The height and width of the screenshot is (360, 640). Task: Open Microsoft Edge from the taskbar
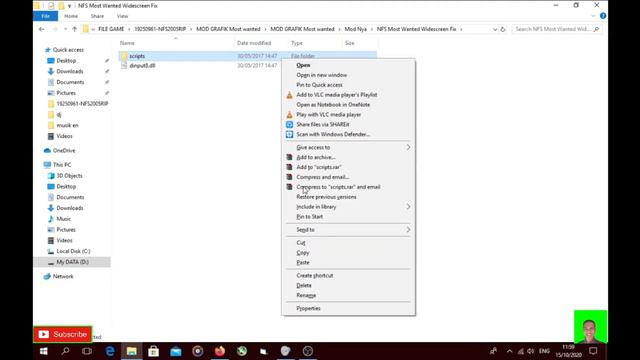coord(110,351)
